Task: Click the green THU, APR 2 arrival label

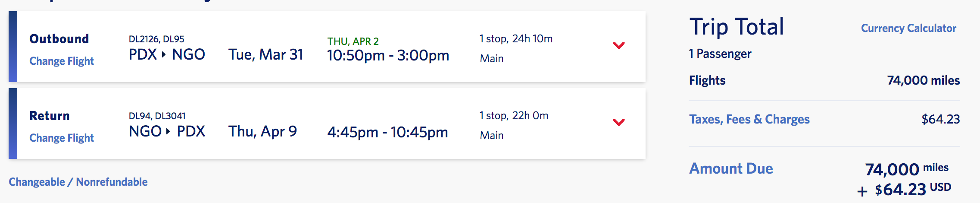Action: pos(353,41)
